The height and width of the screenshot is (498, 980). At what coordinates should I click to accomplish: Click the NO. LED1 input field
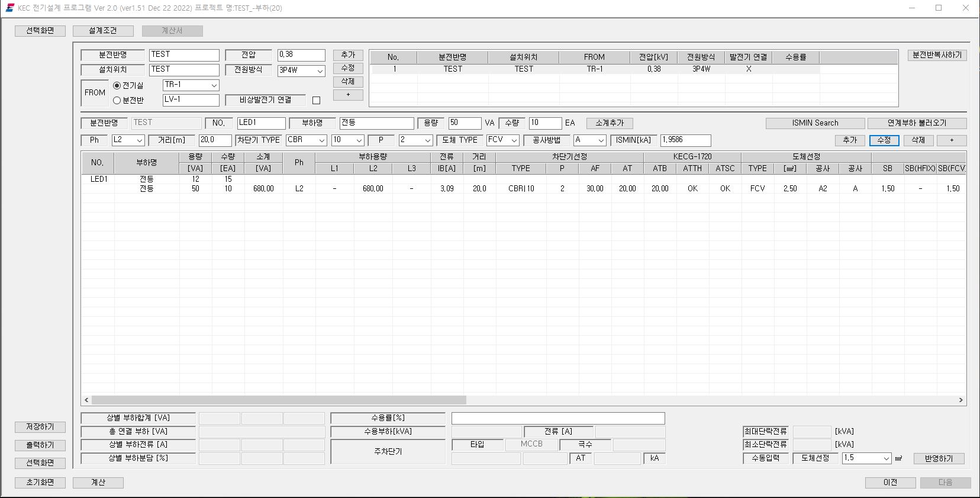tap(261, 123)
